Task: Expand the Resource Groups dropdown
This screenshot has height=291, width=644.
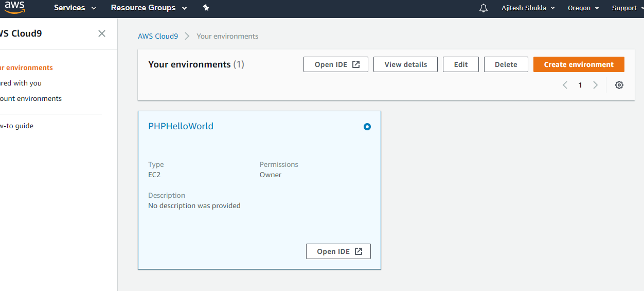Action: [x=149, y=8]
